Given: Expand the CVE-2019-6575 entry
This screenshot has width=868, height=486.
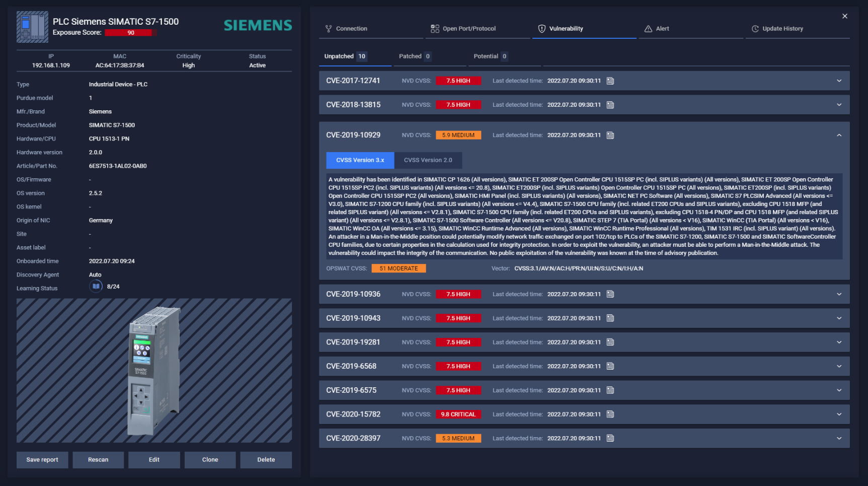Looking at the screenshot, I should 839,390.
